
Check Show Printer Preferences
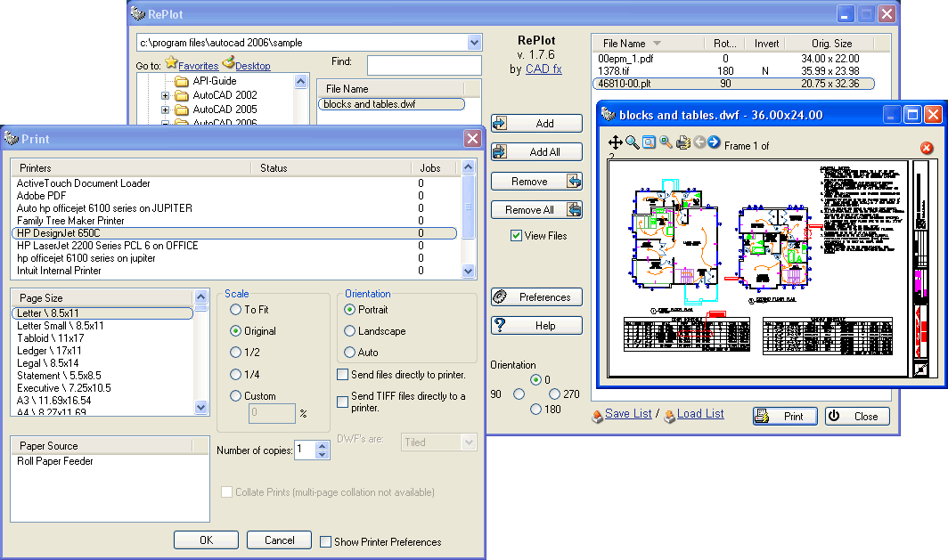click(325, 542)
